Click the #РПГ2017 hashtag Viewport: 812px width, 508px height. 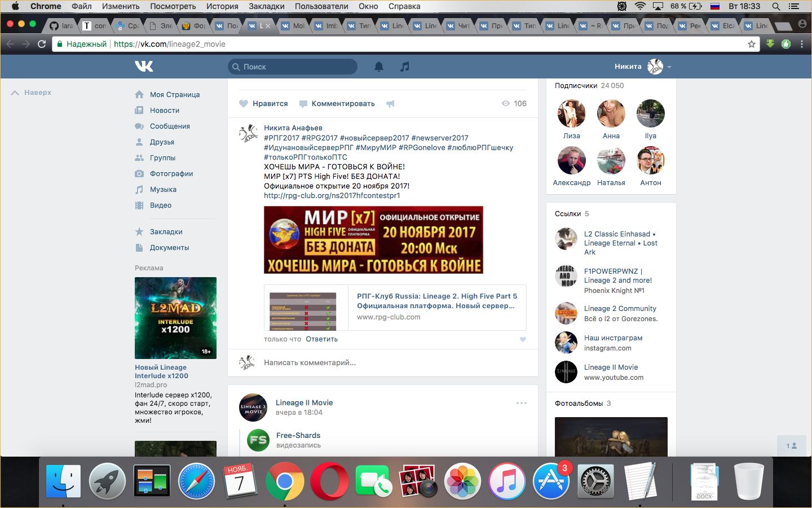[x=281, y=138]
